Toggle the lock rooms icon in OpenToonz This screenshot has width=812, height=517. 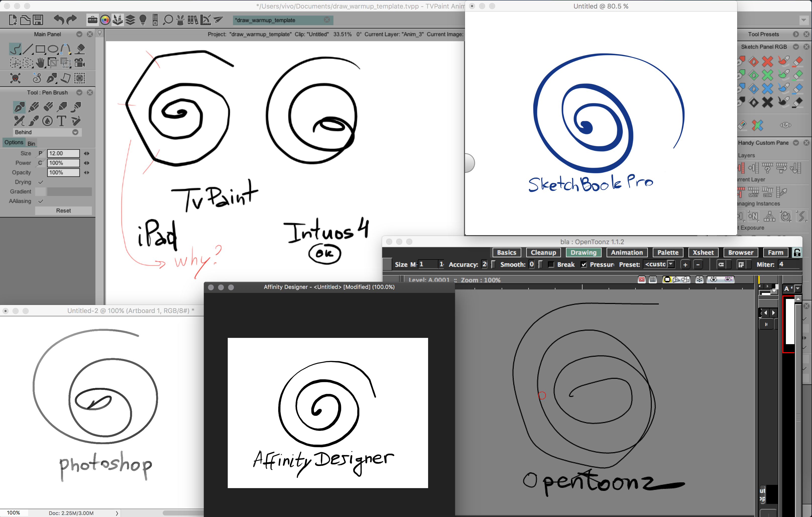[x=797, y=253]
